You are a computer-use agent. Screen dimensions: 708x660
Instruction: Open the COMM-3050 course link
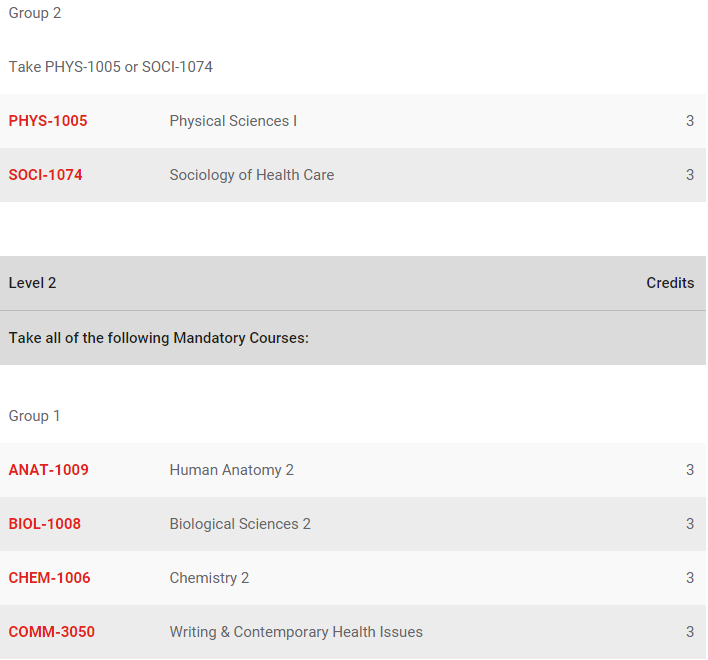(x=52, y=632)
